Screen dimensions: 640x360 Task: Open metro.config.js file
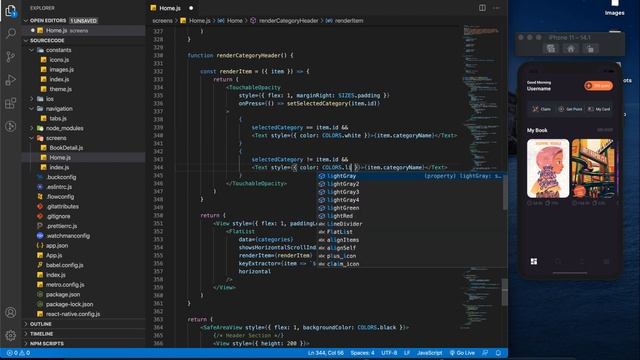(65, 285)
